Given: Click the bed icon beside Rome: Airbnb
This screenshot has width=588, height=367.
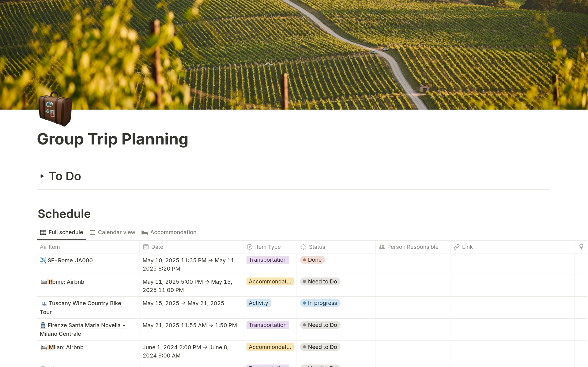Looking at the screenshot, I should [x=44, y=282].
